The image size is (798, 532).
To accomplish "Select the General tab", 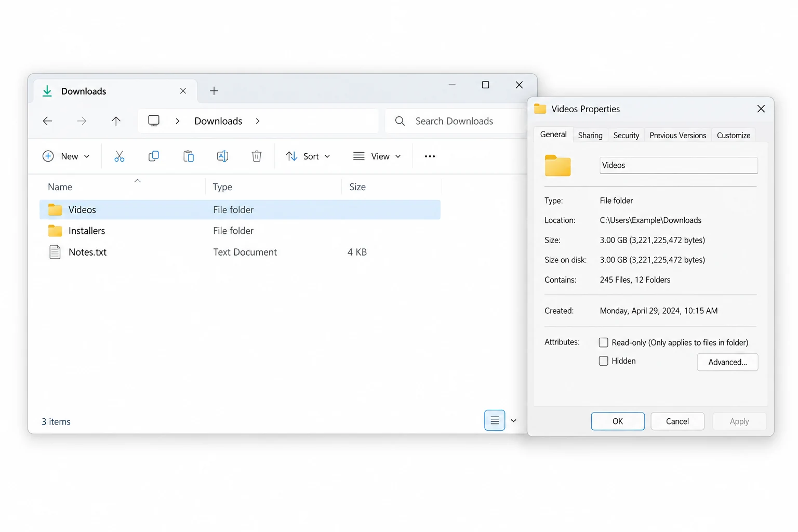I will click(x=553, y=135).
